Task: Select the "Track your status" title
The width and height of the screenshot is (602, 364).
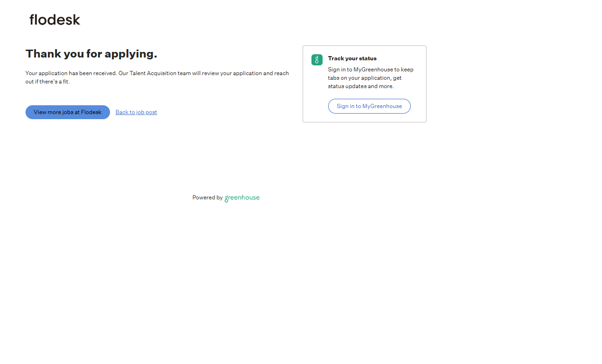Action: coord(352,58)
